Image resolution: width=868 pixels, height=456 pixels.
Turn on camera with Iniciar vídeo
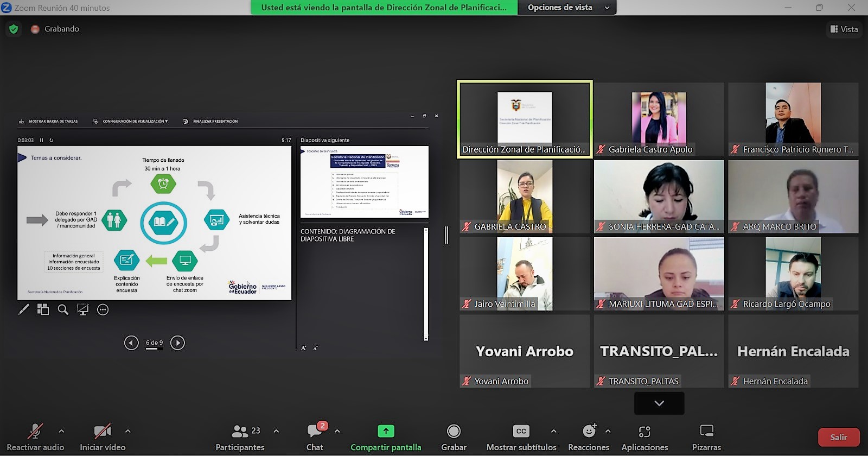pos(103,438)
